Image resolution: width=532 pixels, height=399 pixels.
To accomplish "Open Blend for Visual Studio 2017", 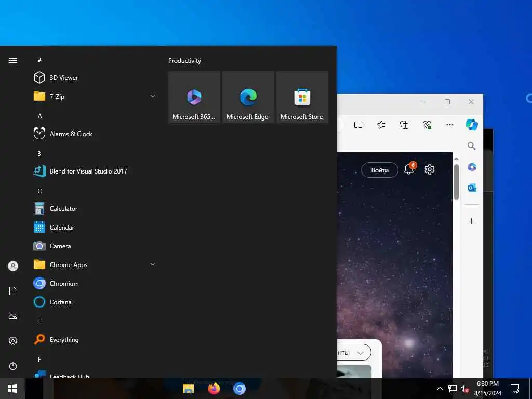I will click(95, 171).
